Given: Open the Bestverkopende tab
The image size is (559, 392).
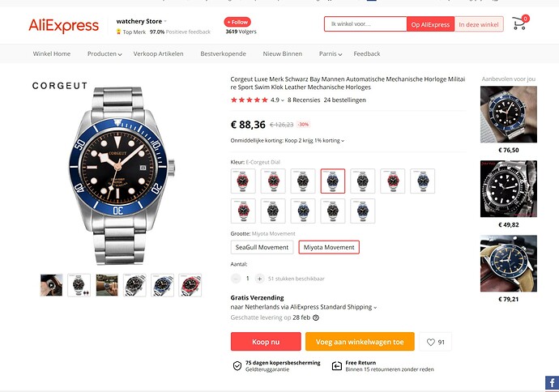Looking at the screenshot, I should click(x=222, y=54).
